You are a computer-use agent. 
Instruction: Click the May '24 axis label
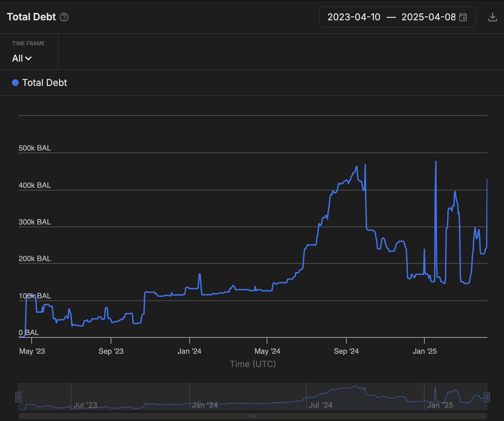click(x=268, y=351)
